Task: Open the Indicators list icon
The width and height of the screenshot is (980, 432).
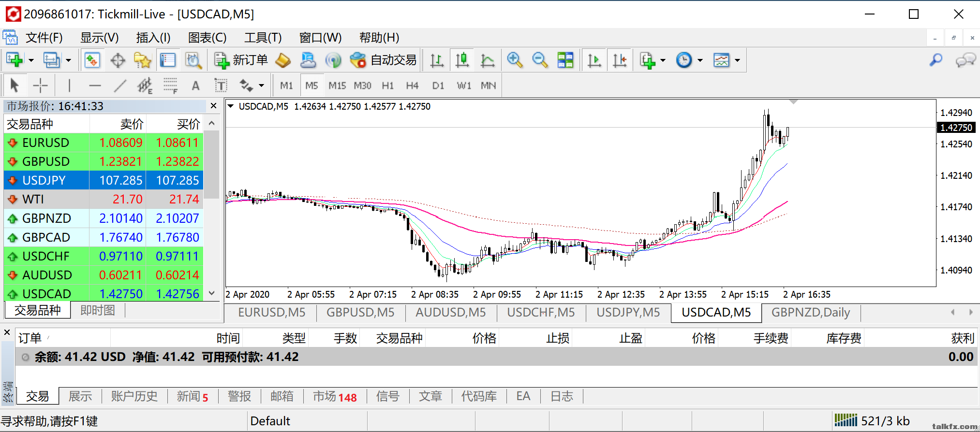Action: [647, 60]
